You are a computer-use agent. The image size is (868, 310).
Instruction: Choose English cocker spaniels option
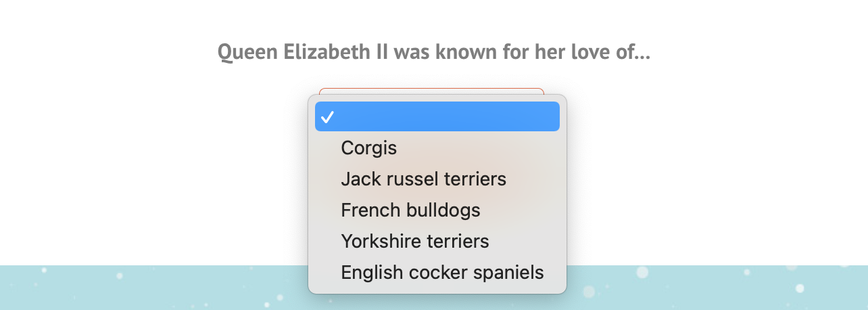pyautogui.click(x=437, y=273)
